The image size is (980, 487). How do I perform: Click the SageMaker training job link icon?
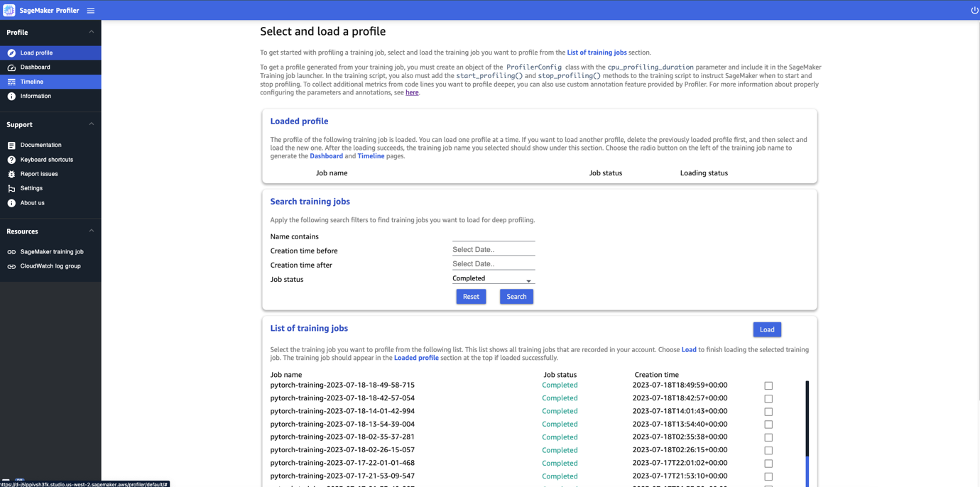tap(11, 252)
